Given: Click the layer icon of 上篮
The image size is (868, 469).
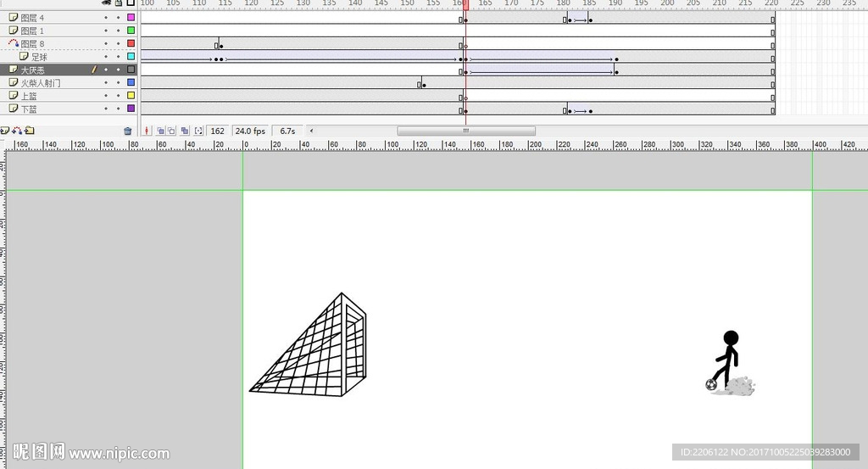Looking at the screenshot, I should tap(14, 95).
